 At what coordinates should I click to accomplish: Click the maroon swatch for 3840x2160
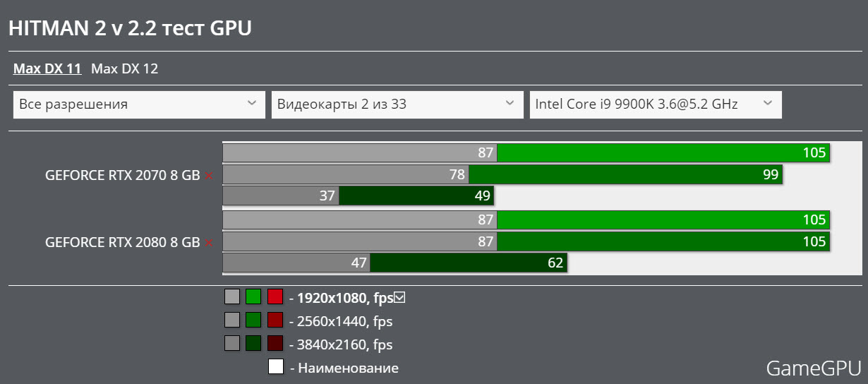(275, 344)
